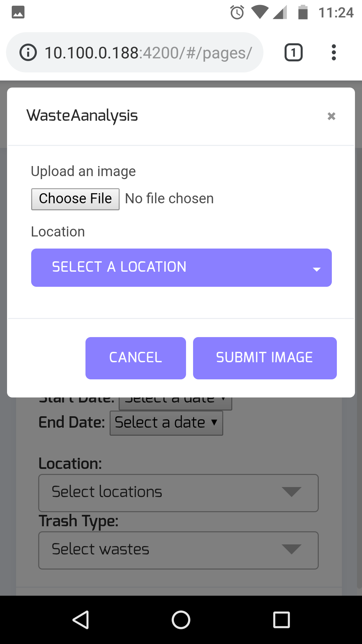362x644 pixels.
Task: Tap the alarm clock icon in status bar
Action: [x=237, y=12]
